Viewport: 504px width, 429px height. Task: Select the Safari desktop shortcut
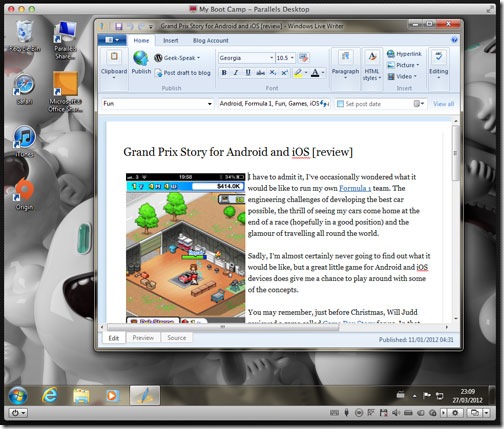pos(24,89)
